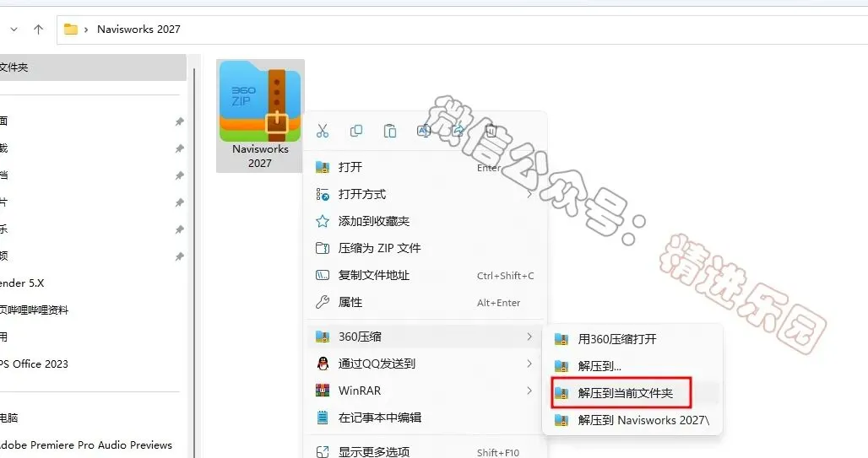Open the 360压缩 submenu entry
The image size is (868, 458).
coord(426,337)
